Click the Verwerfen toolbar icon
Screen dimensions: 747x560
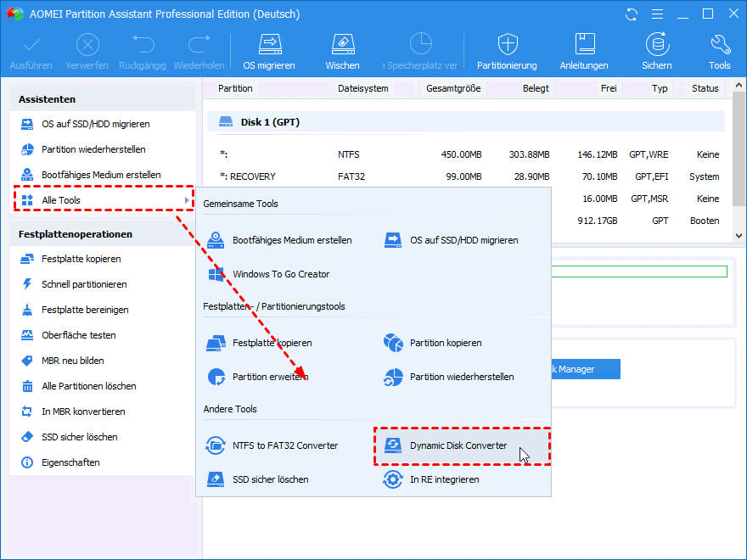(87, 45)
